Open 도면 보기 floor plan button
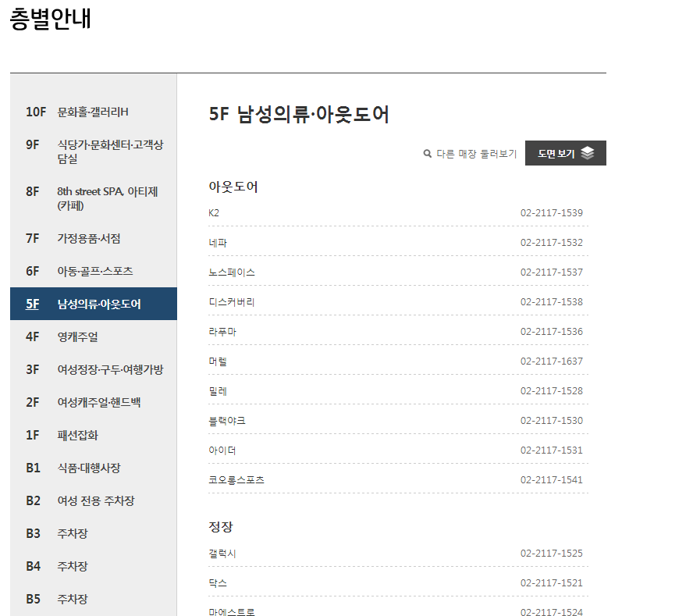This screenshot has width=693, height=616. [565, 153]
